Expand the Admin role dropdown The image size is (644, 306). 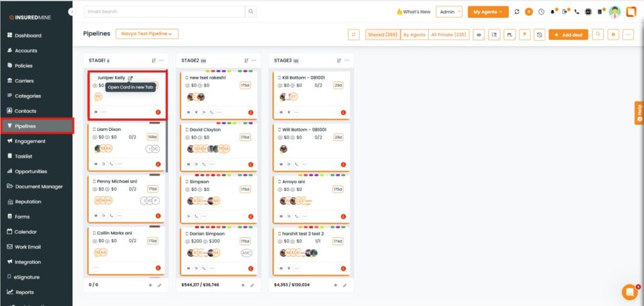(x=450, y=12)
